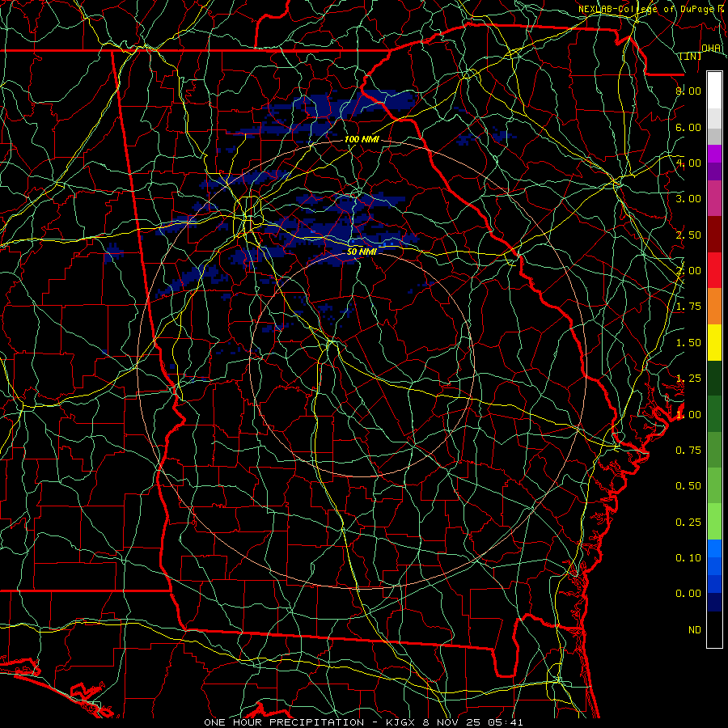Click the '100 NMI' range ring label
This screenshot has height=728, width=728.
tap(362, 139)
